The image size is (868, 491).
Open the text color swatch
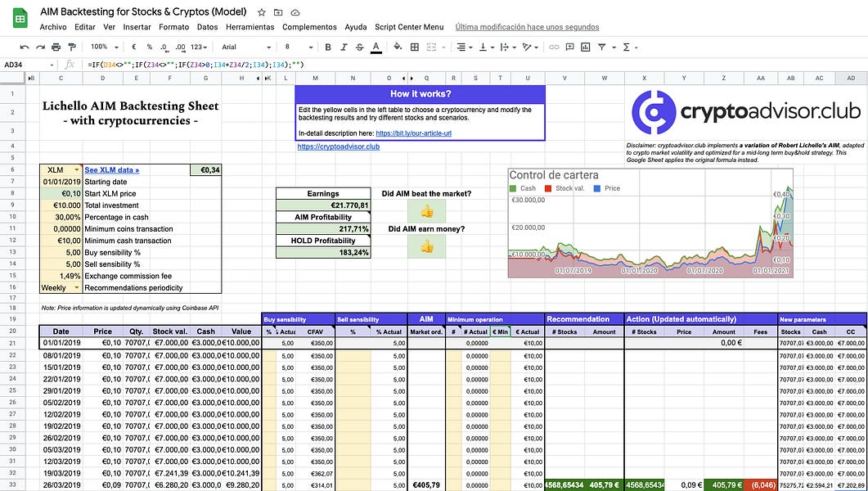click(374, 47)
